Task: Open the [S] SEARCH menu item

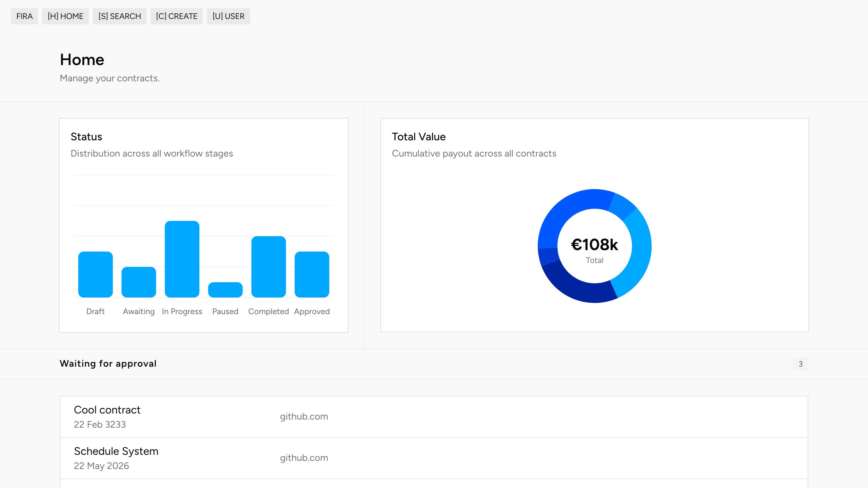Action: pos(120,16)
